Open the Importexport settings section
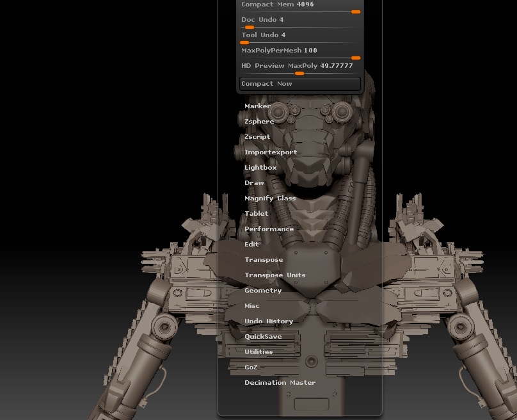 coord(269,152)
